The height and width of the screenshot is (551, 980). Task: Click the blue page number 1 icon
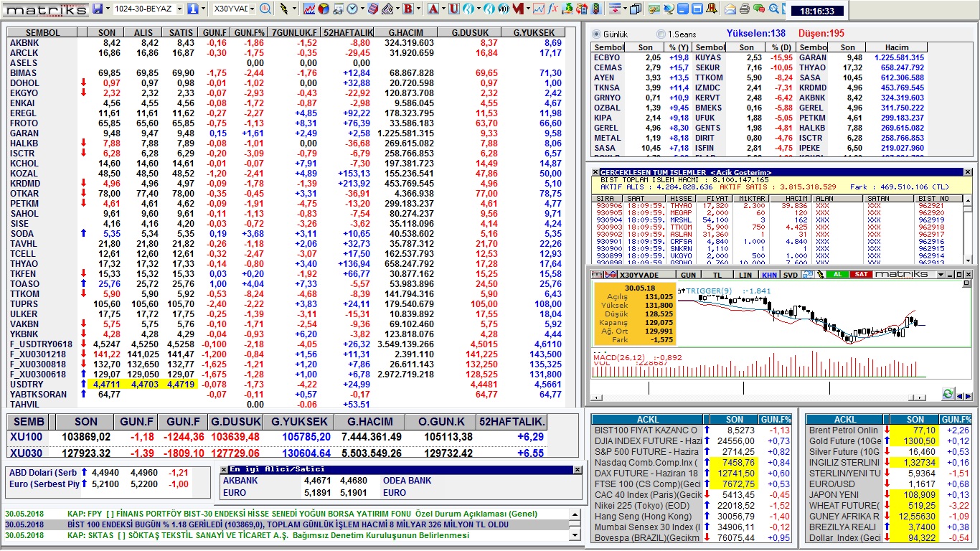[x=192, y=9]
